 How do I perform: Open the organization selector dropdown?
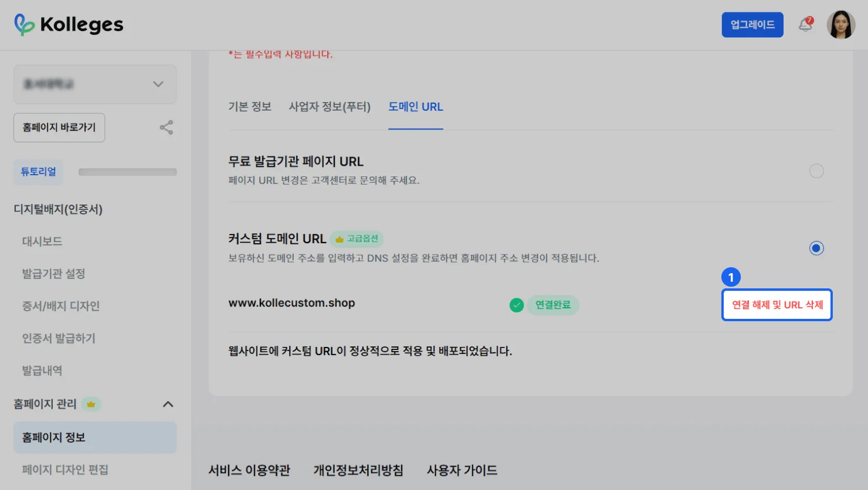95,84
